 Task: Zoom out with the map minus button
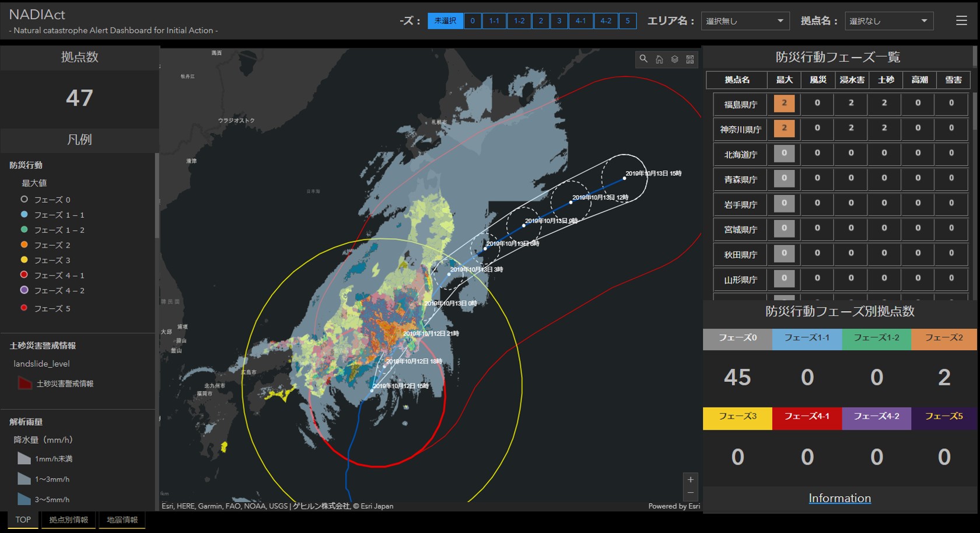pos(691,493)
